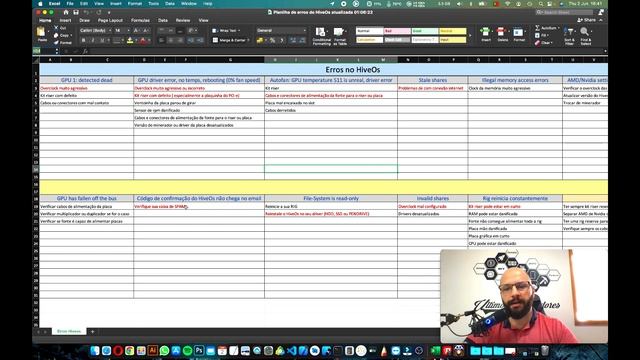
Task: Open Trash in the Dock
Action: [x=545, y=350]
